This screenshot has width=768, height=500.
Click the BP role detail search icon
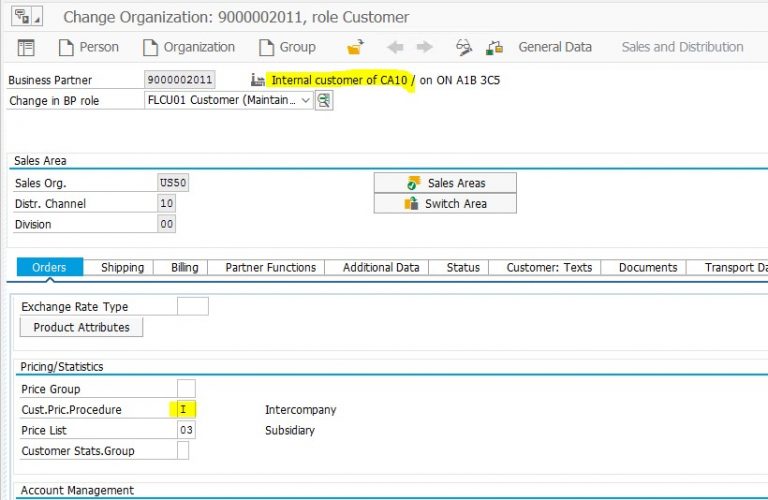(x=323, y=100)
